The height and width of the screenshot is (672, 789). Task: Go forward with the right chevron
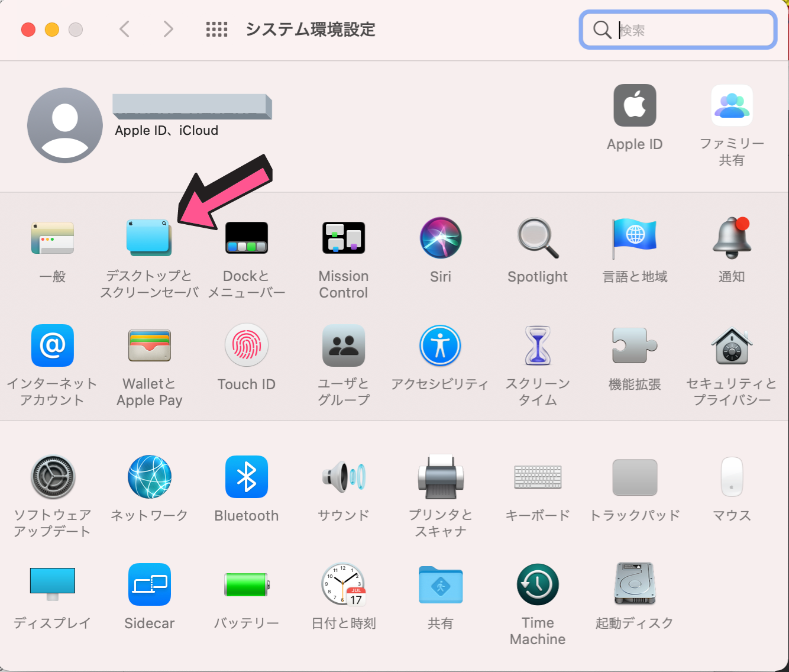pos(169,29)
